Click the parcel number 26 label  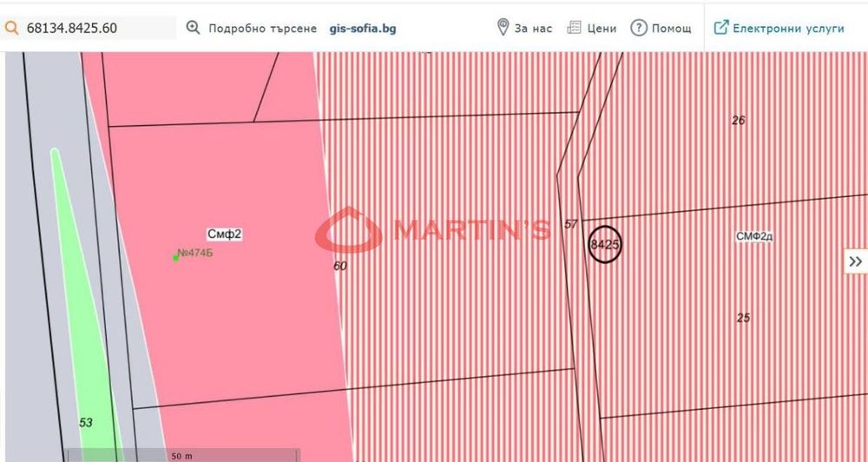click(x=739, y=120)
